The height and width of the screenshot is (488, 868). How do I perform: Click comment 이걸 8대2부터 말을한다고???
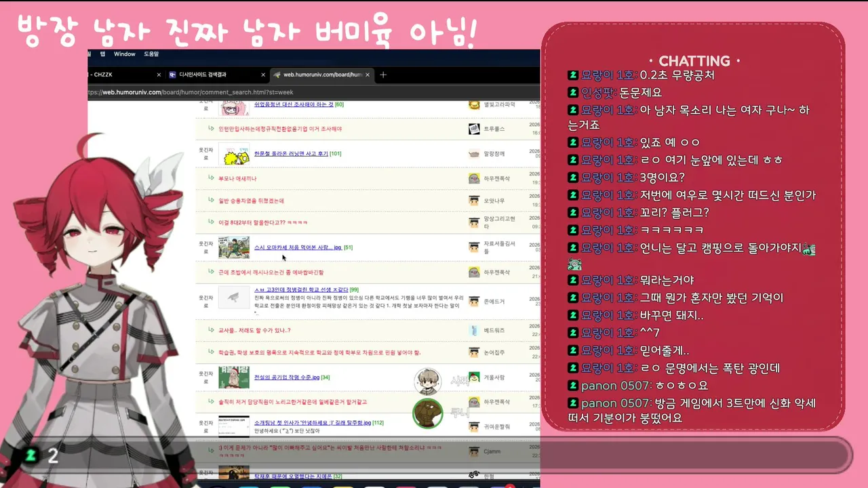click(263, 222)
